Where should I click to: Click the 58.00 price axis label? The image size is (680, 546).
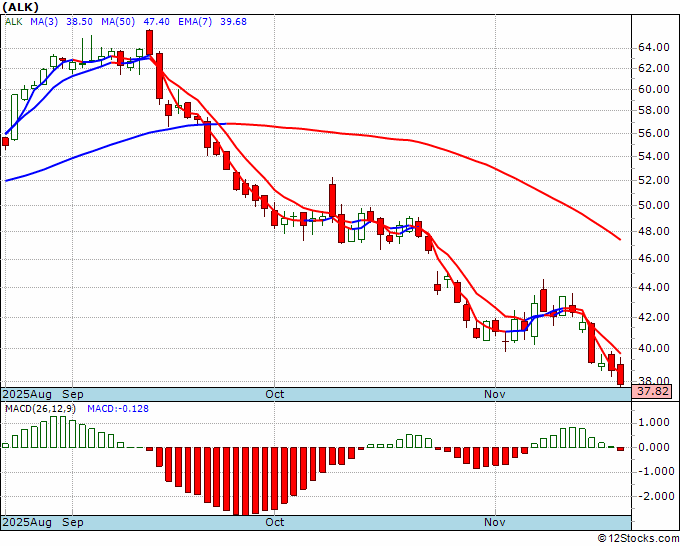[x=654, y=111]
